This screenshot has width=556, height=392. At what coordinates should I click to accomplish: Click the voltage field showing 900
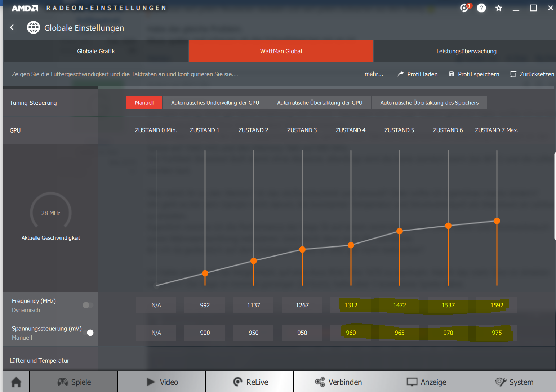pos(205,333)
